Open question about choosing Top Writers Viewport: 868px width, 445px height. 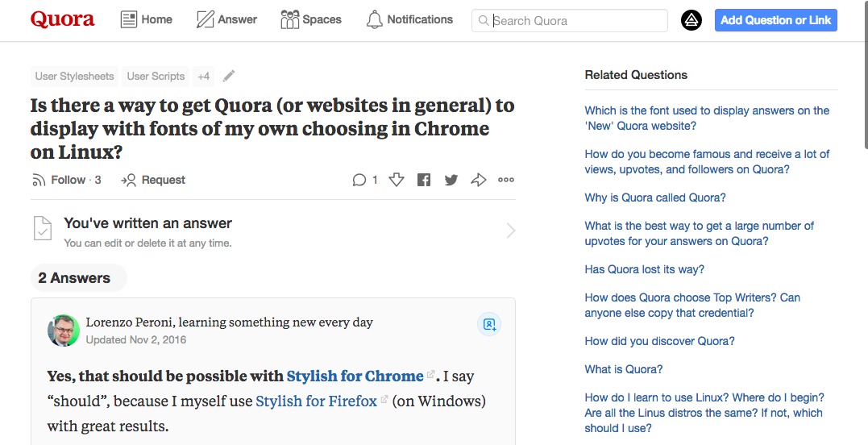click(x=692, y=305)
